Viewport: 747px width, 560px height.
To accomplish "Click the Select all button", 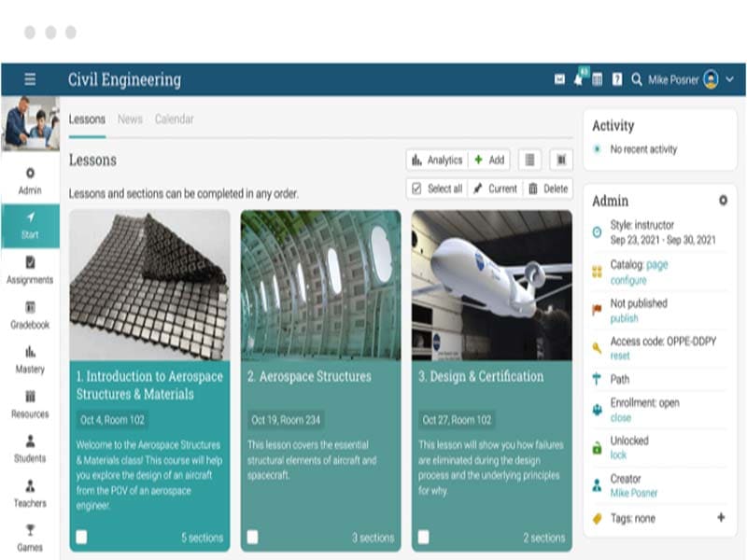I will (437, 189).
